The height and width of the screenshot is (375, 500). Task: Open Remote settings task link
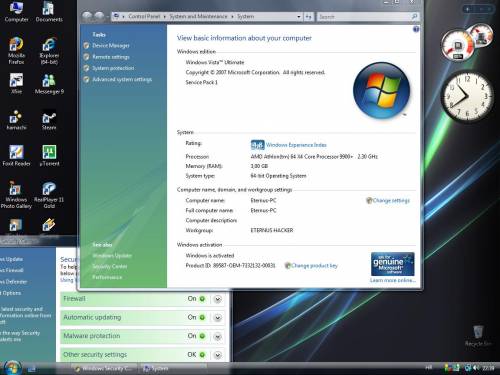tap(111, 57)
